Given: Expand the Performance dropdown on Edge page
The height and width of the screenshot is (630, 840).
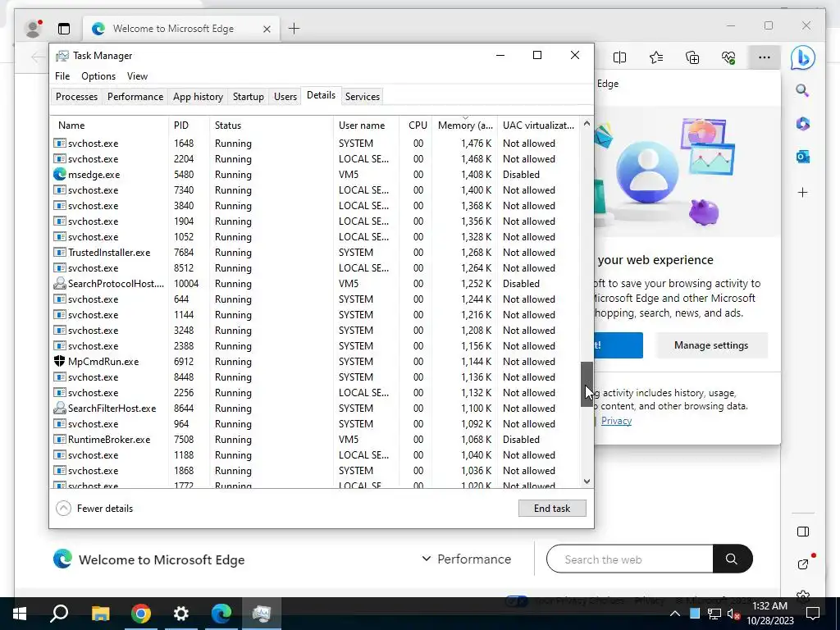Looking at the screenshot, I should pos(466,559).
